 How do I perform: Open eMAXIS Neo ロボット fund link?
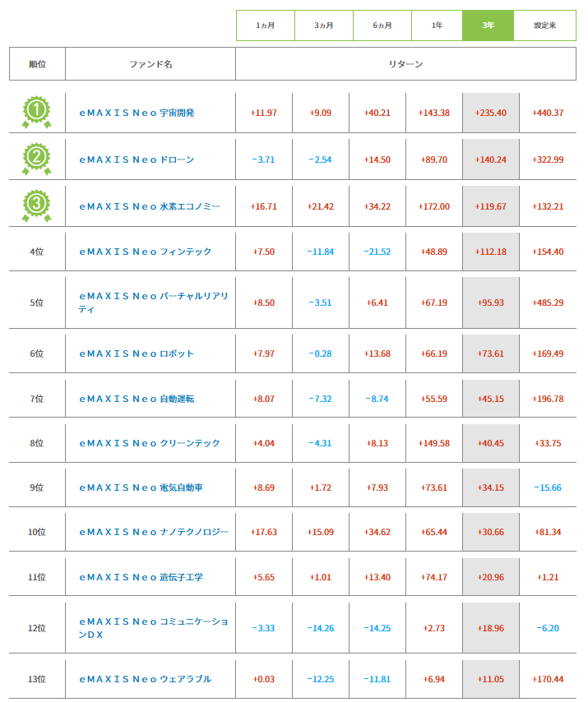(x=137, y=353)
